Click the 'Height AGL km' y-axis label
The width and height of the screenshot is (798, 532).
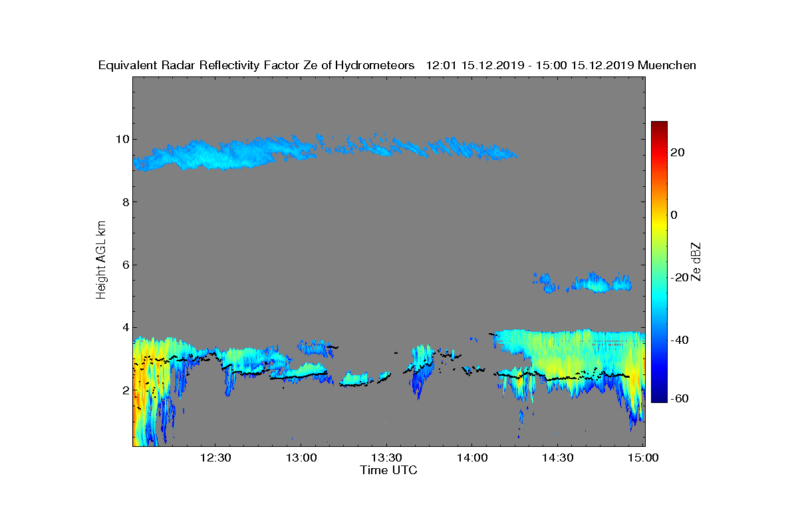pyautogui.click(x=101, y=261)
